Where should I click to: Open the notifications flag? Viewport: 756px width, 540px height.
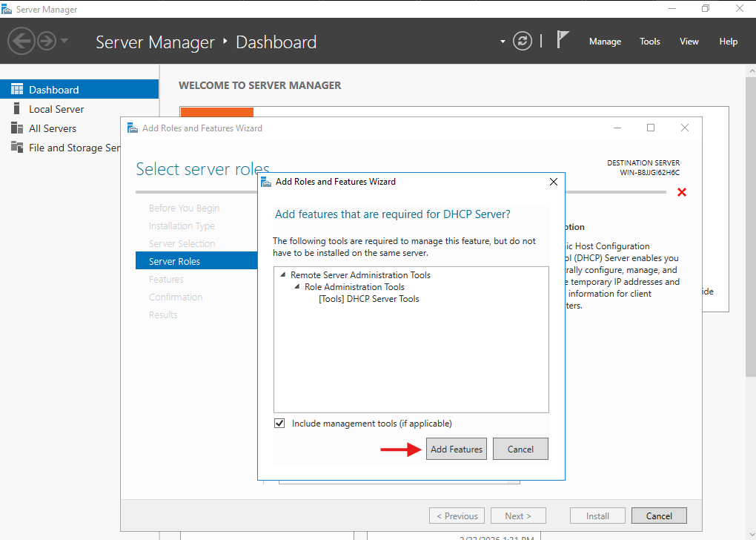click(563, 39)
